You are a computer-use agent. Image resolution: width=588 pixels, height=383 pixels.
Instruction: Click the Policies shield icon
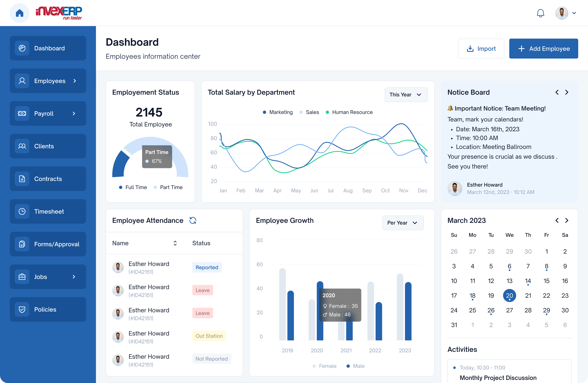click(22, 310)
